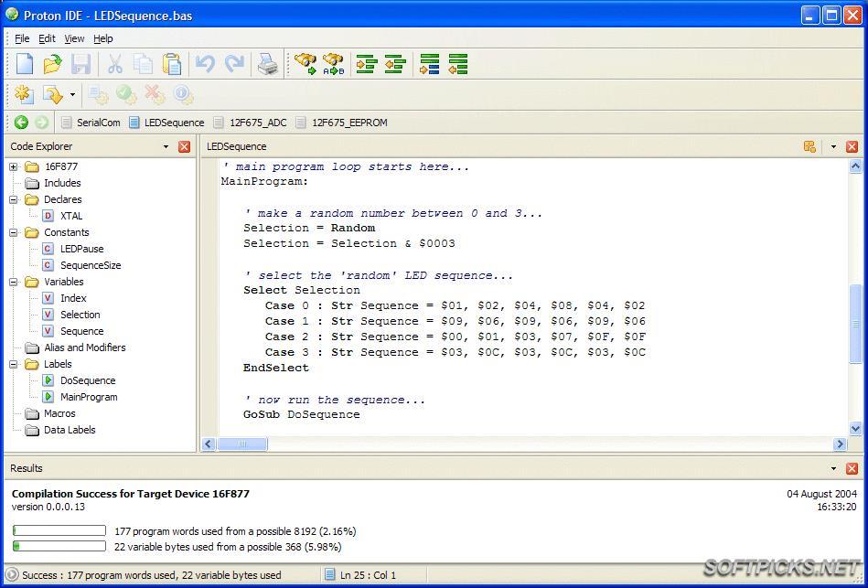The image size is (868, 588).
Task: Open the Results panel dropdown arrow
Action: (833, 469)
